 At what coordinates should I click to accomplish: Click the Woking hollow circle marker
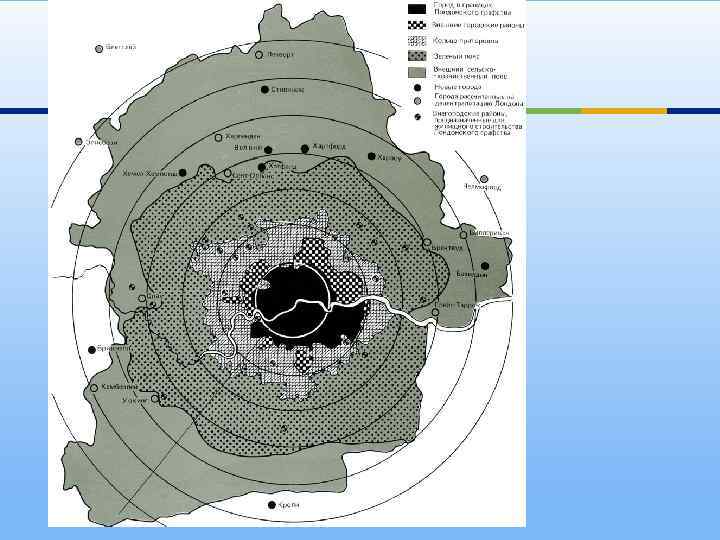[155, 399]
